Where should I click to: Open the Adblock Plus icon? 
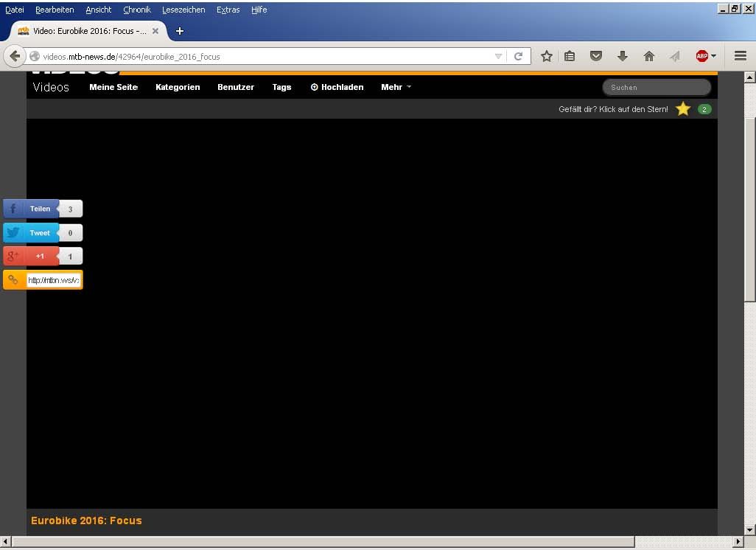pyautogui.click(x=702, y=56)
